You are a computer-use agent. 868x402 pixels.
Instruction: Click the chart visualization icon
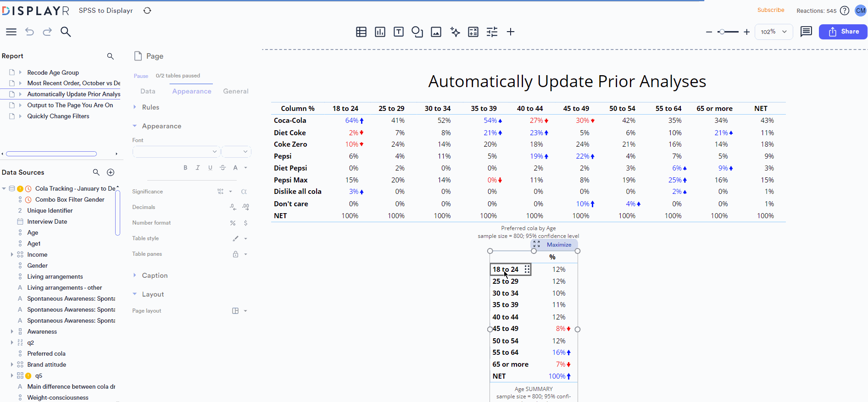tap(380, 32)
